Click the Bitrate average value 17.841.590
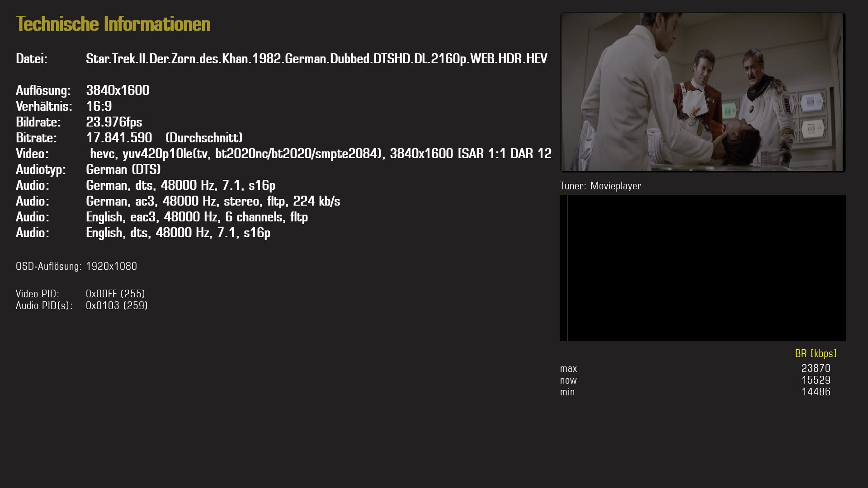 (x=119, y=138)
